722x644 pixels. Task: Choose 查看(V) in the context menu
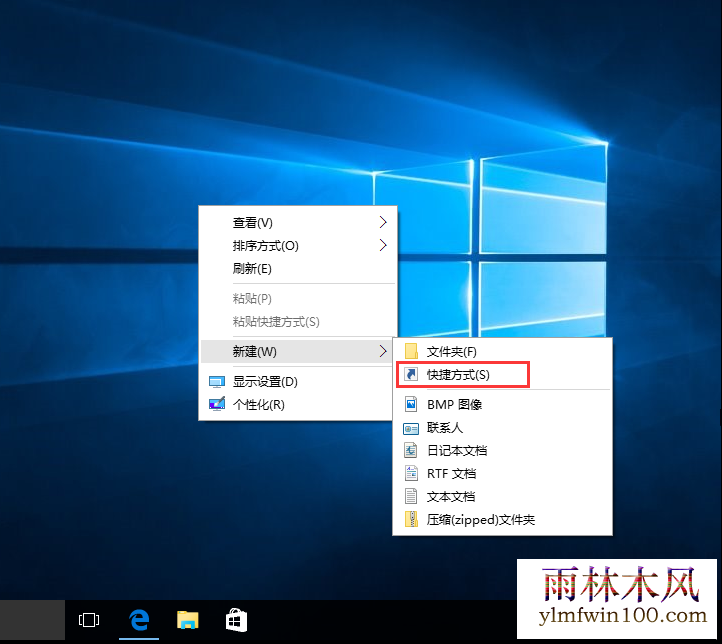pyautogui.click(x=297, y=222)
